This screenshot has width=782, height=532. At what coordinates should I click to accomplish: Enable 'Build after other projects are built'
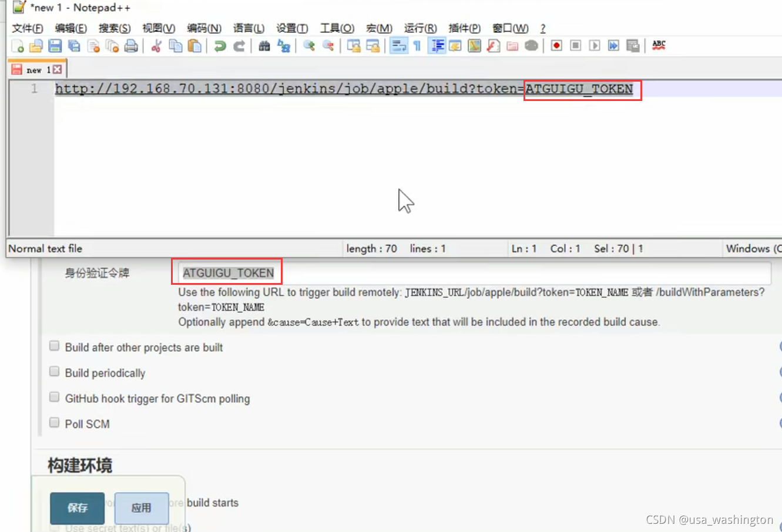click(x=55, y=346)
